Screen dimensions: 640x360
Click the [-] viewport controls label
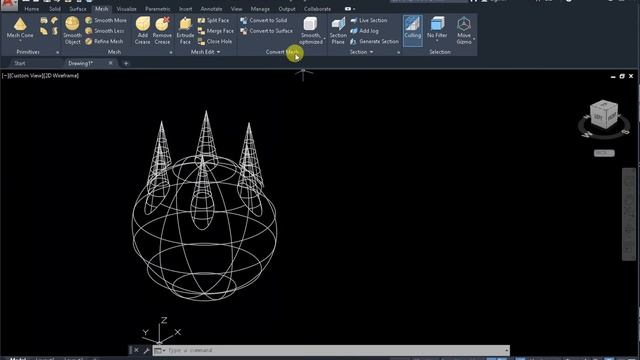coord(5,76)
